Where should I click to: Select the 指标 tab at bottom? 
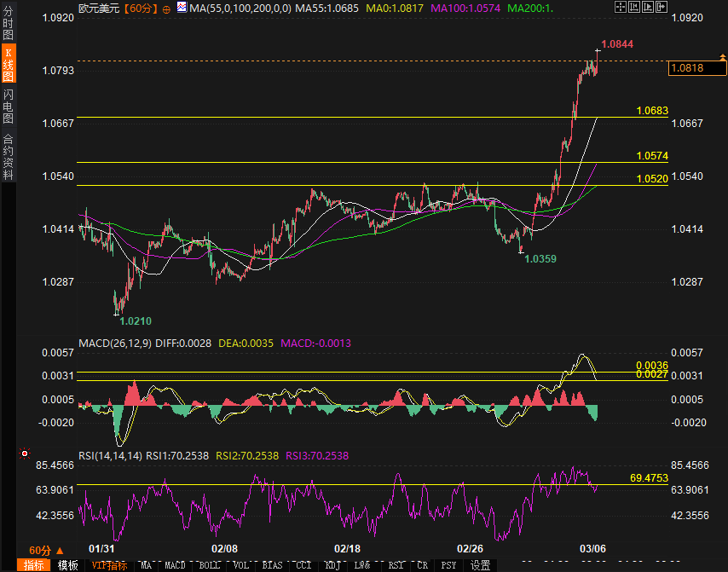point(34,565)
